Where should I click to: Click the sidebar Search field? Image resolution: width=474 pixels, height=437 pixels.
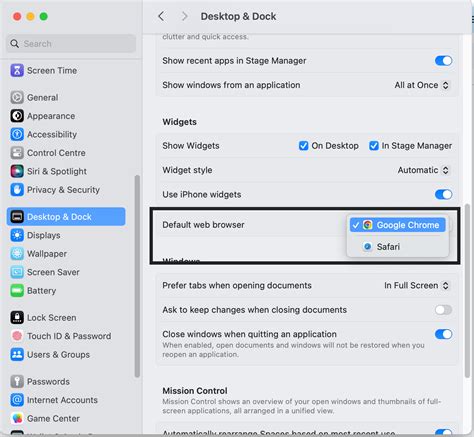(x=71, y=44)
